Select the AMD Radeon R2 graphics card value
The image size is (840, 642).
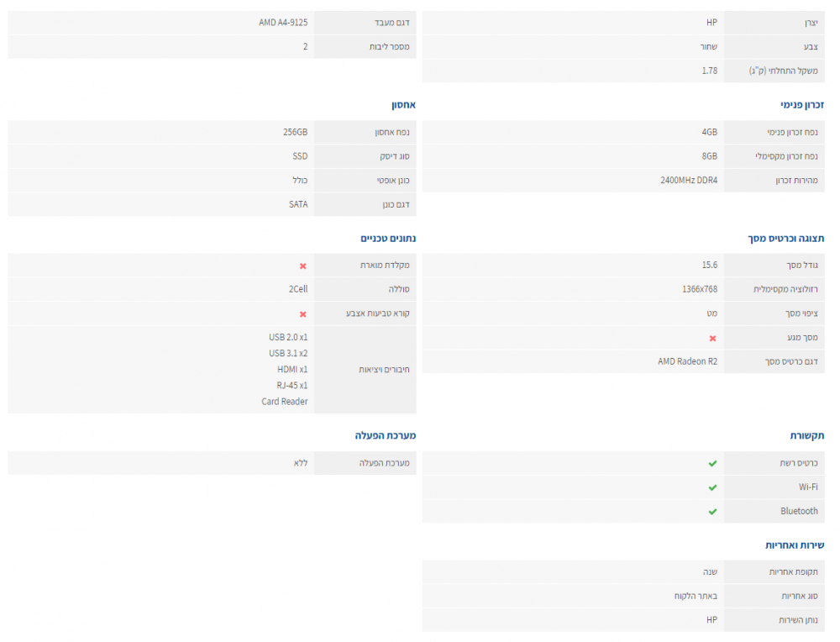687,361
